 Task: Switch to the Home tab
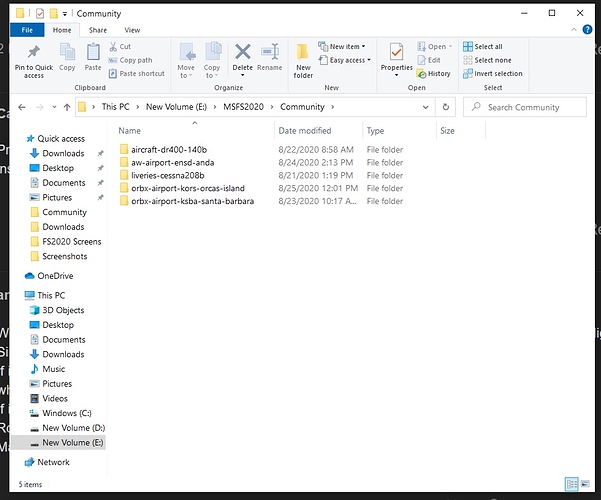62,30
